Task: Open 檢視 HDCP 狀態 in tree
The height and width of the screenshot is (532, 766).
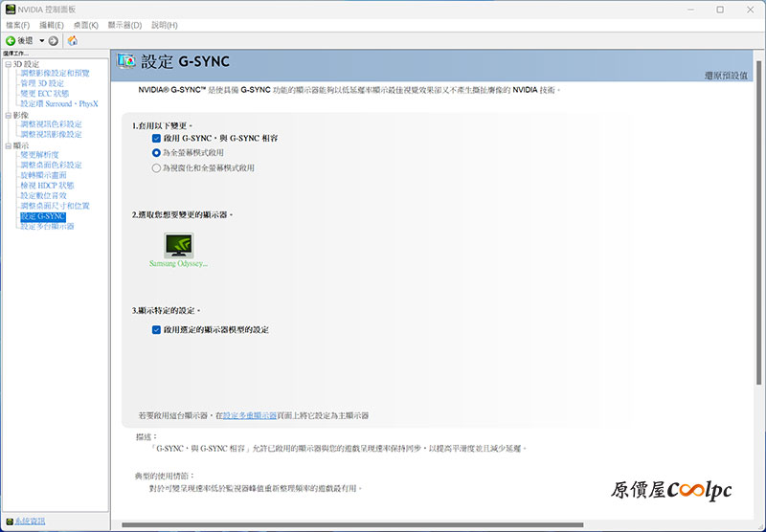Action: coord(47,186)
